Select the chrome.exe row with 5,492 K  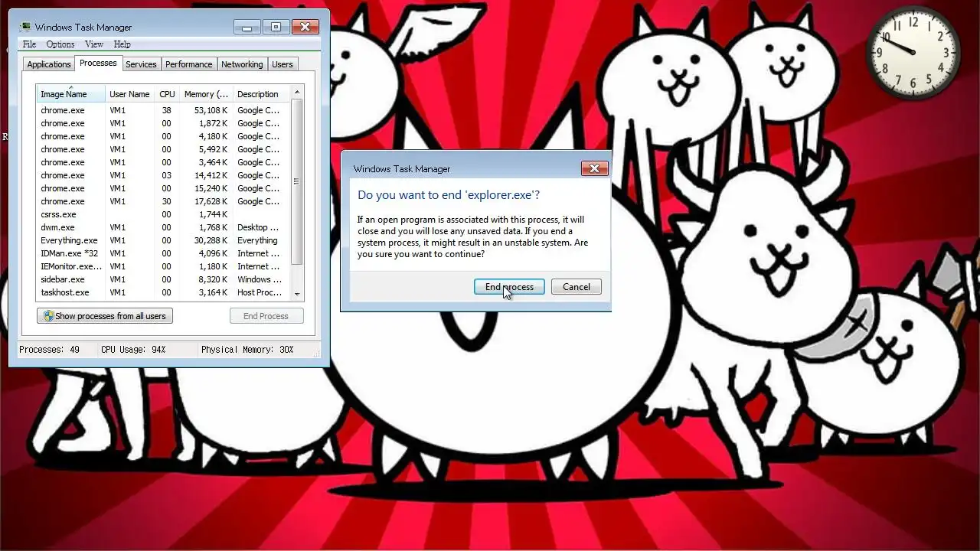(x=164, y=149)
